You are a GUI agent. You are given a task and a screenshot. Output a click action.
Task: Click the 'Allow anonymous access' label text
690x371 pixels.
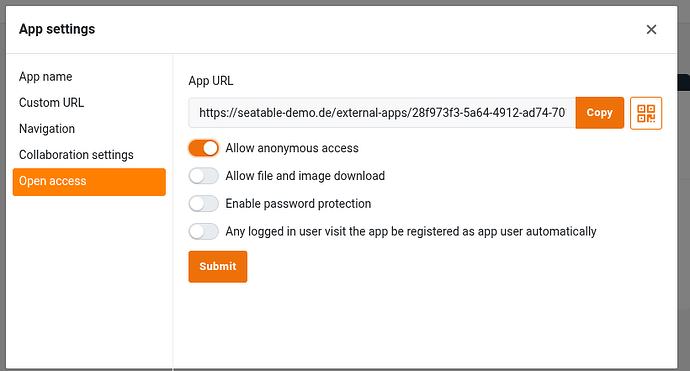coord(292,148)
